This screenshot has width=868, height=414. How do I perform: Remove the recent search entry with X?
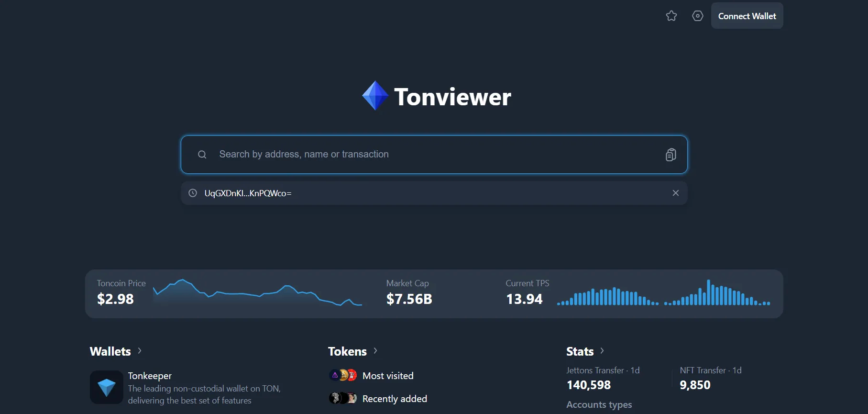[676, 193]
